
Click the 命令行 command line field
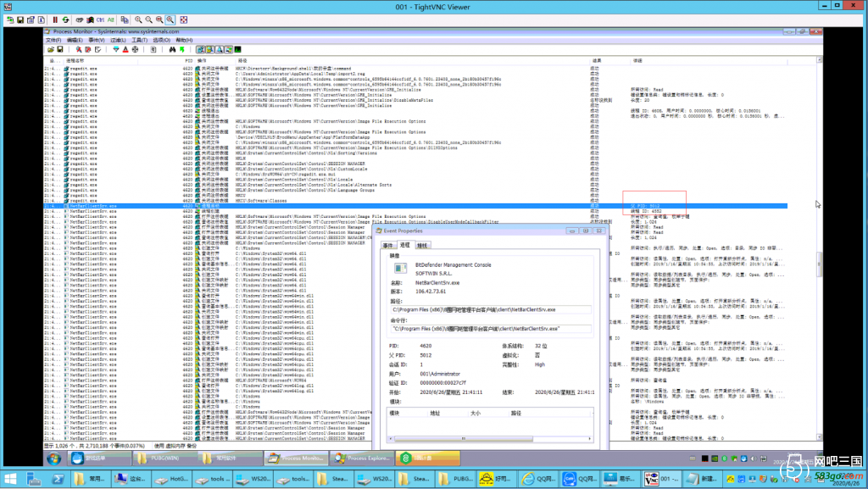click(491, 329)
